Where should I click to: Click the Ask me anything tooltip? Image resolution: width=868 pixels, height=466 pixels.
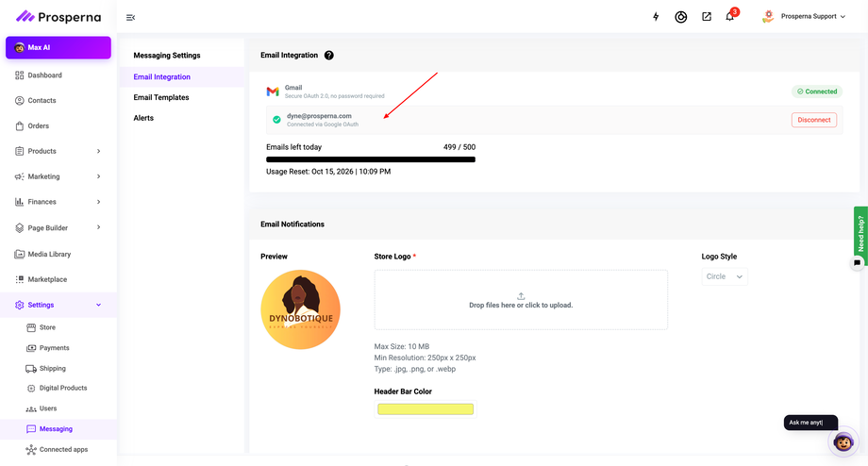point(810,423)
